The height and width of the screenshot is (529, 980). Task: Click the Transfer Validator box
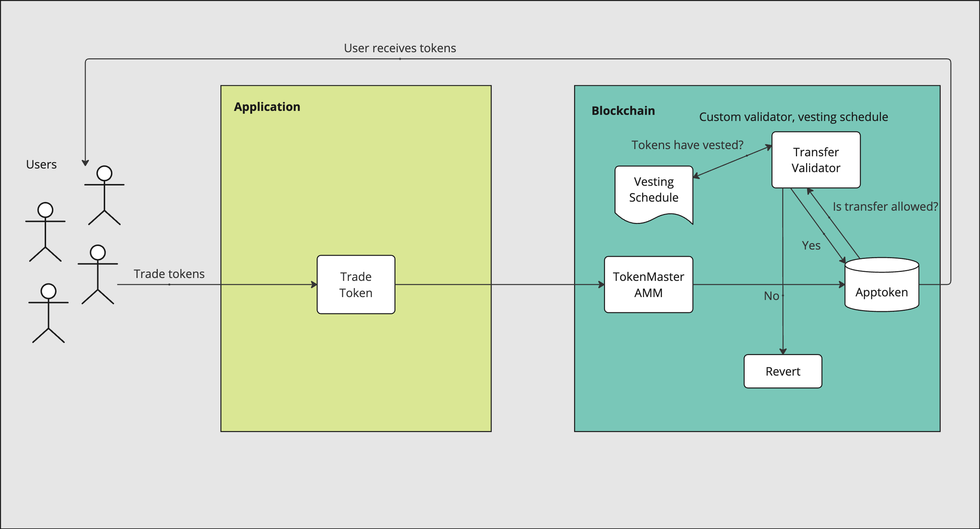816,160
